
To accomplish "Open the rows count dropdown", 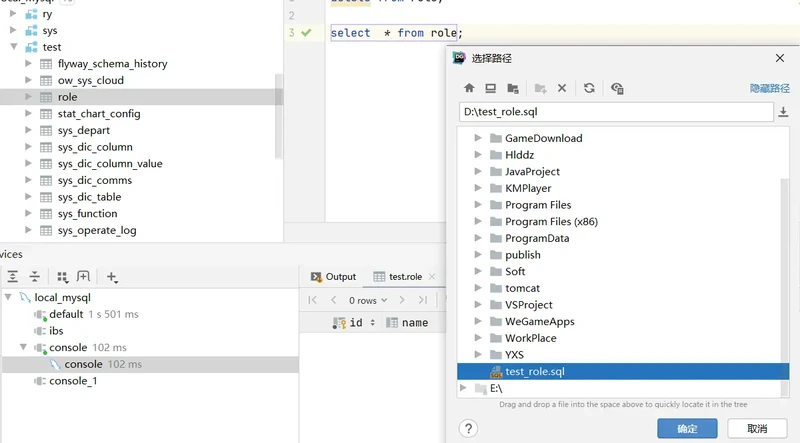I will 368,300.
